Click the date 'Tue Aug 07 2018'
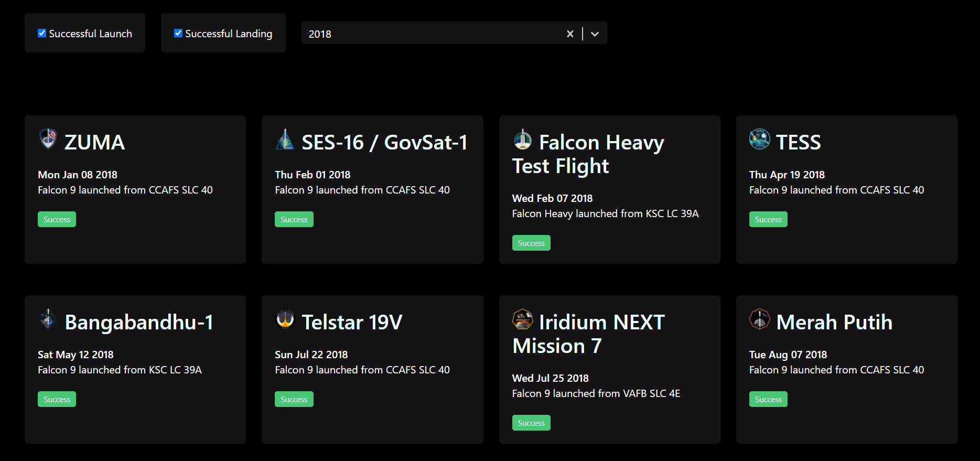 coord(788,355)
